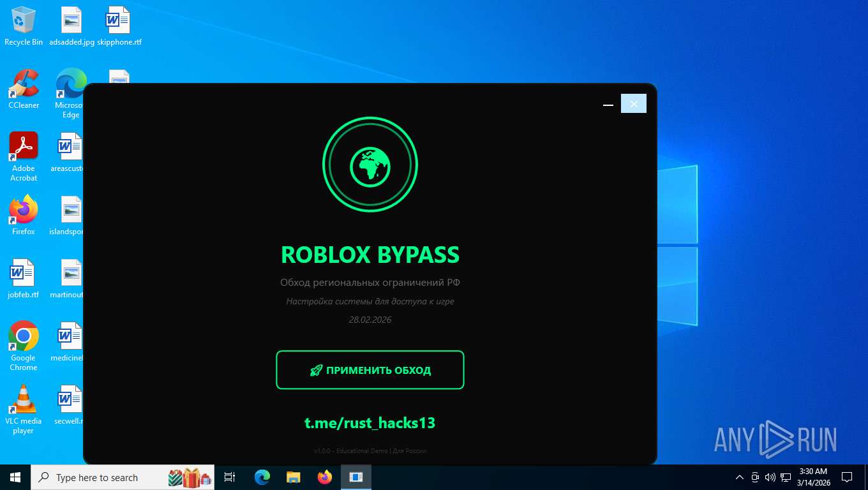Open the Recycle Bin desktop icon
This screenshot has height=490, width=868.
click(x=24, y=26)
